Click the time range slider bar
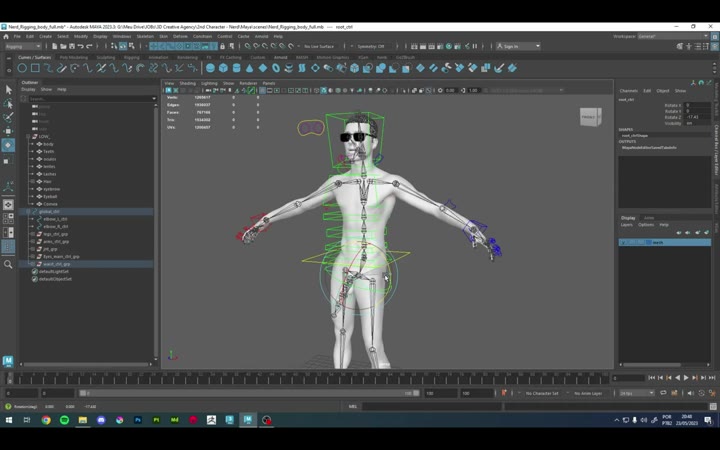The image size is (720, 450). (x=250, y=393)
